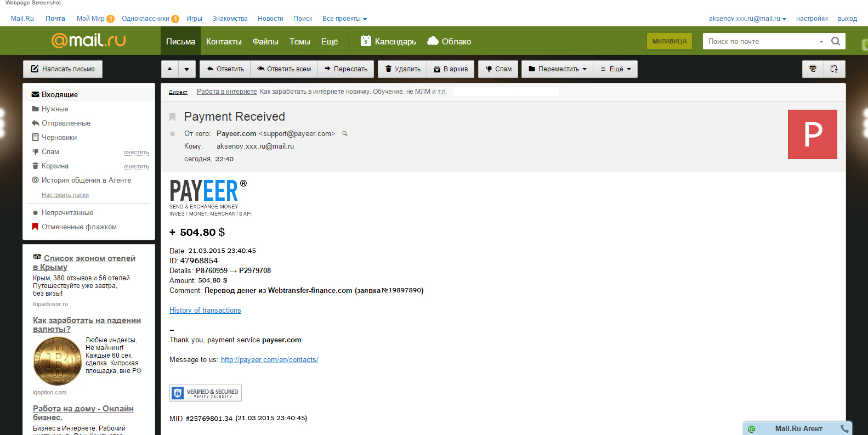Click the red P sender avatar
This screenshot has height=435, width=868.
[812, 134]
